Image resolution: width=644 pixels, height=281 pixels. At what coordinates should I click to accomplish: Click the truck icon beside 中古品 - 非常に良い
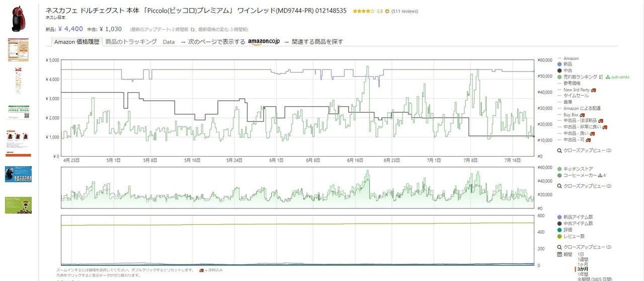tap(604, 127)
